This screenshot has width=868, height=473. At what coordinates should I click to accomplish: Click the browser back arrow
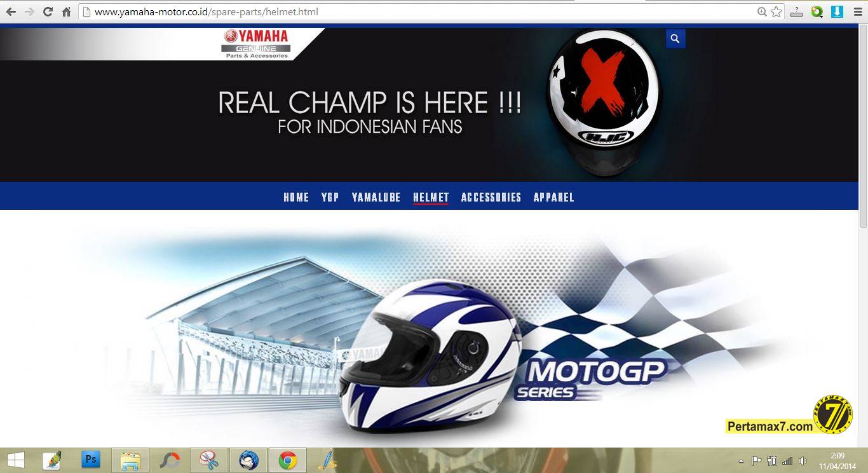click(x=11, y=12)
